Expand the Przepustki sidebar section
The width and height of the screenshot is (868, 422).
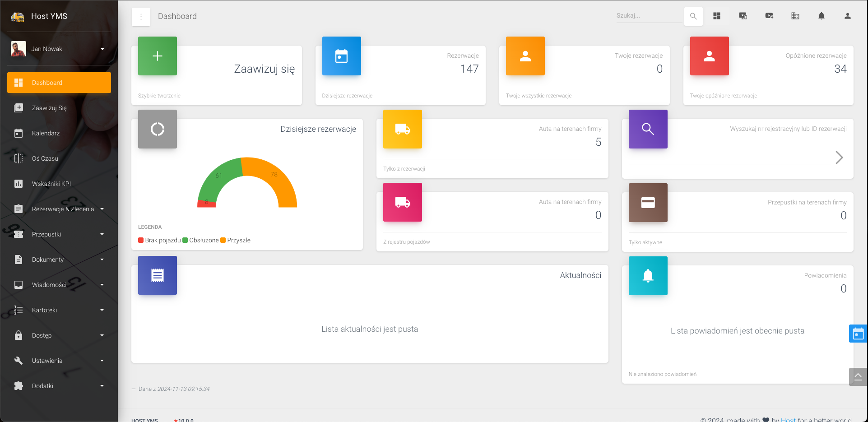point(46,234)
